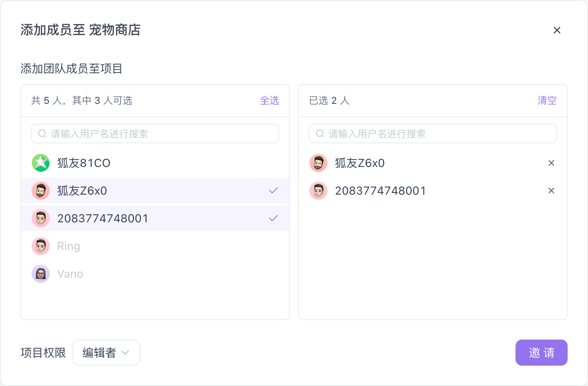This screenshot has width=588, height=386.
Task: Click 全选 to select all members
Action: pyautogui.click(x=270, y=101)
